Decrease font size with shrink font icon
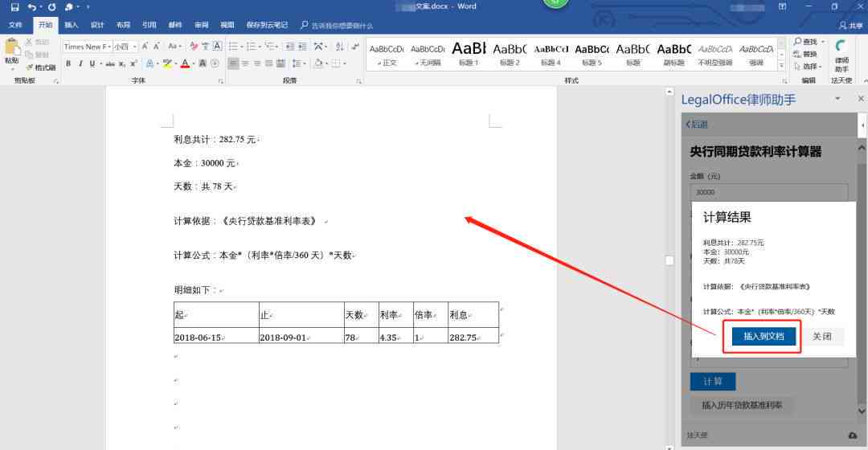The width and height of the screenshot is (868, 450). (x=157, y=47)
